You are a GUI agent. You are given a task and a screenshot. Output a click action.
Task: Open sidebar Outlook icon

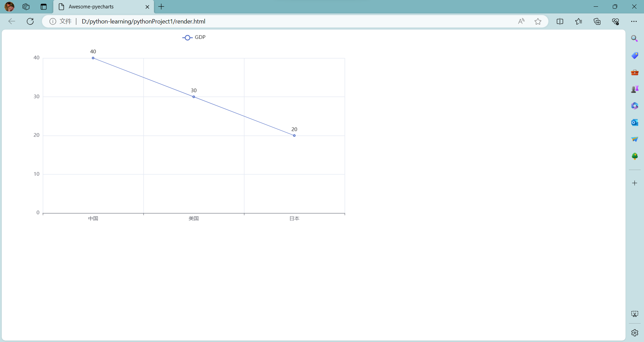(x=635, y=123)
